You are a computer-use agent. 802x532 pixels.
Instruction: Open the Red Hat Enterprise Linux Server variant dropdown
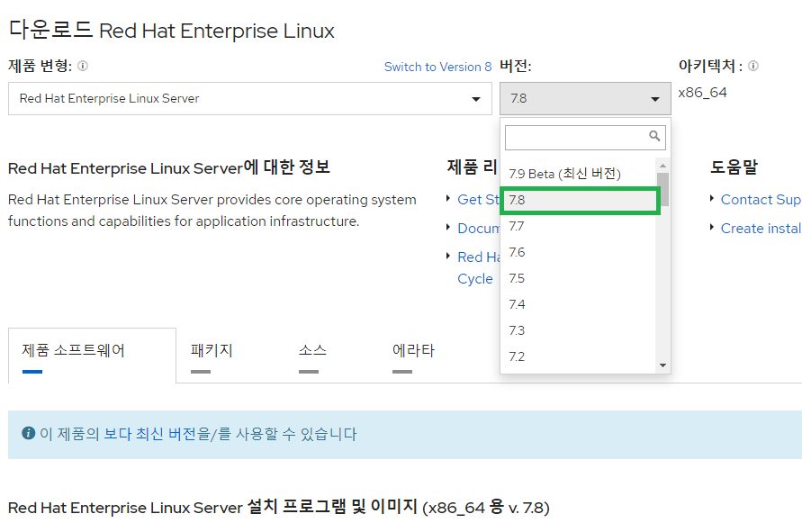250,98
